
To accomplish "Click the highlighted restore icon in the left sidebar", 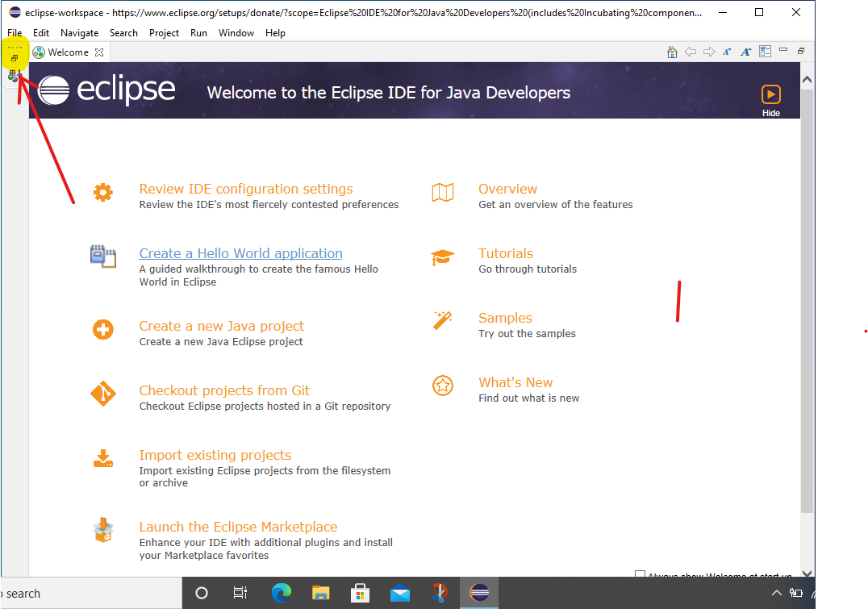I will coord(14,57).
